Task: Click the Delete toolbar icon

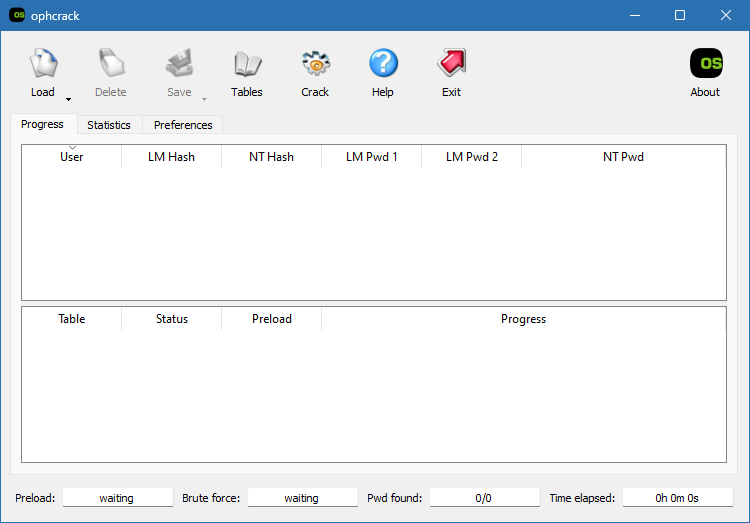Action: [x=111, y=63]
